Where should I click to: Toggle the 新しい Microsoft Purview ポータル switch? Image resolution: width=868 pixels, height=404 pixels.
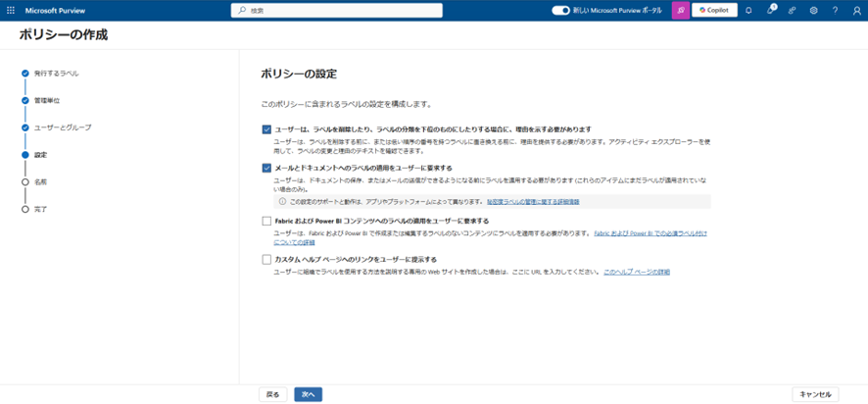point(560,10)
